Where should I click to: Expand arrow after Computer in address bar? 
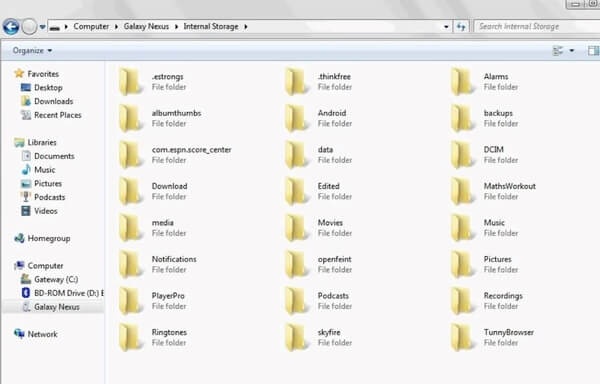pos(116,27)
